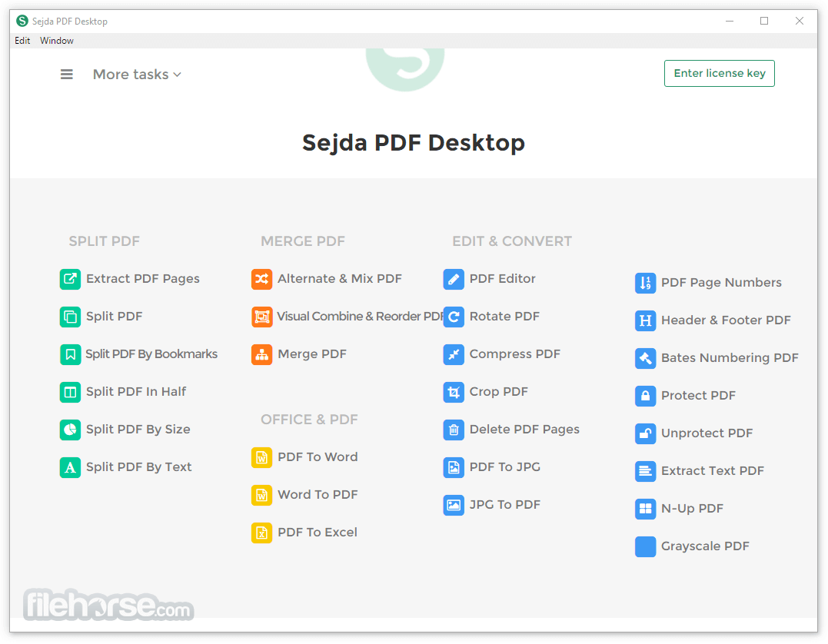Click the PDF Editor pencil icon
Viewport: 828px width, 644px height.
coord(454,279)
